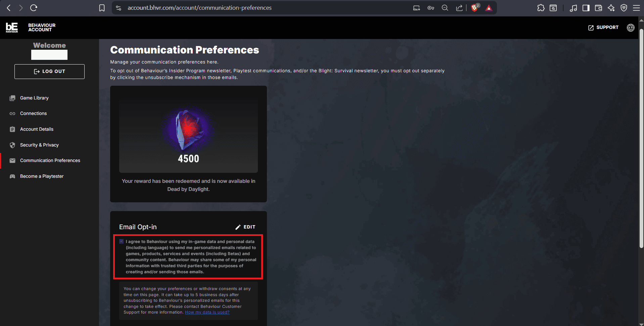Open the 'How my data is used?' link

click(207, 312)
